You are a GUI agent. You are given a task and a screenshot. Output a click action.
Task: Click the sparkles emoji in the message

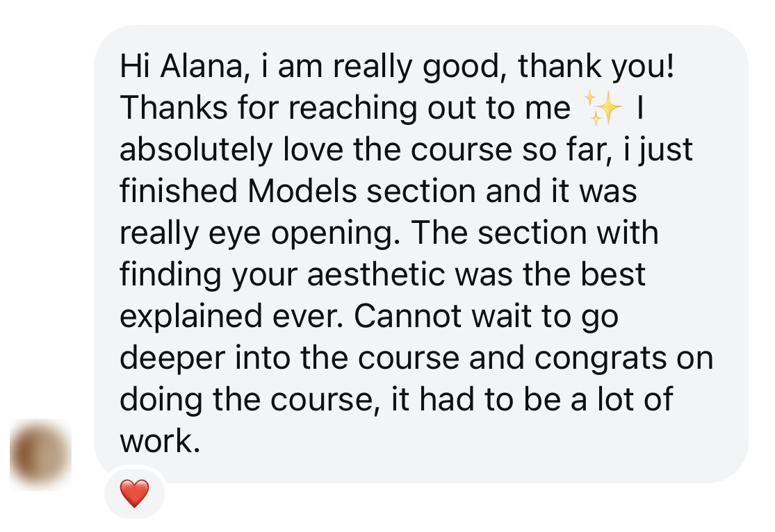[601, 108]
